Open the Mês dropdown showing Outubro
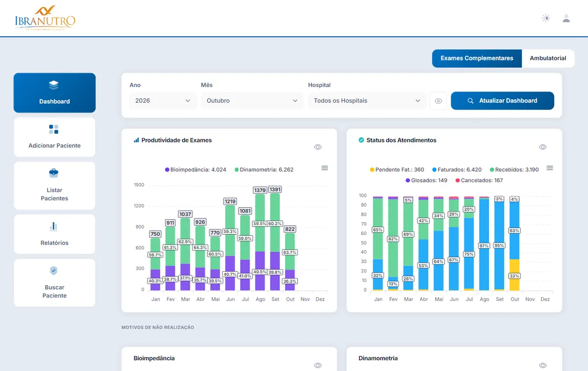The image size is (588, 371). [252, 101]
